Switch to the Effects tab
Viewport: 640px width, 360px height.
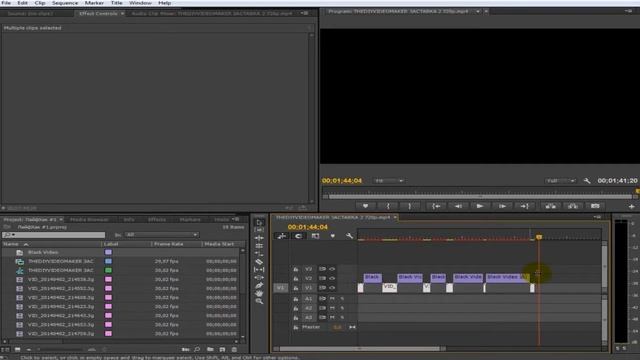(x=157, y=220)
